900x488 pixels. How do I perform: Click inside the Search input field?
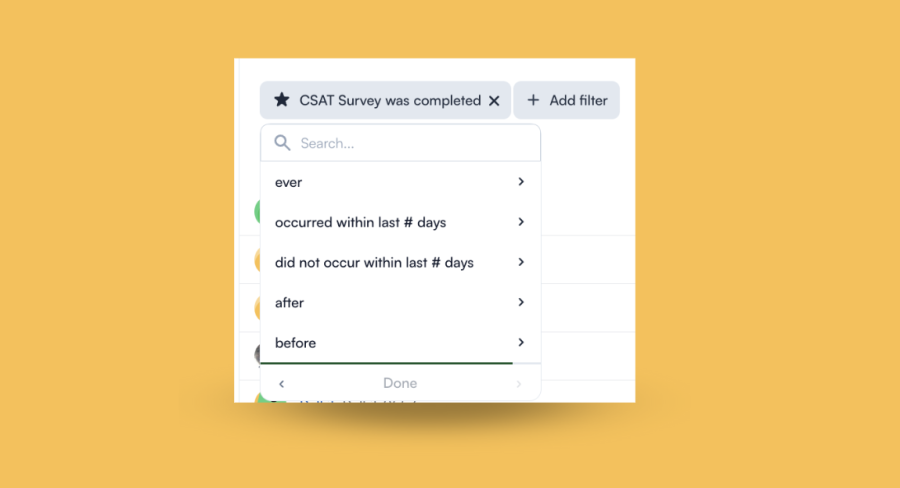[401, 143]
